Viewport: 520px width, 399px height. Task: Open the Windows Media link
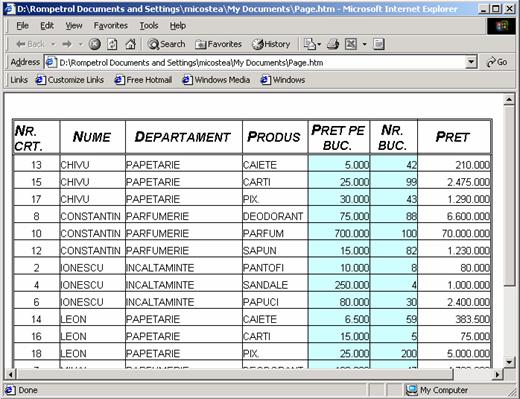(216, 80)
